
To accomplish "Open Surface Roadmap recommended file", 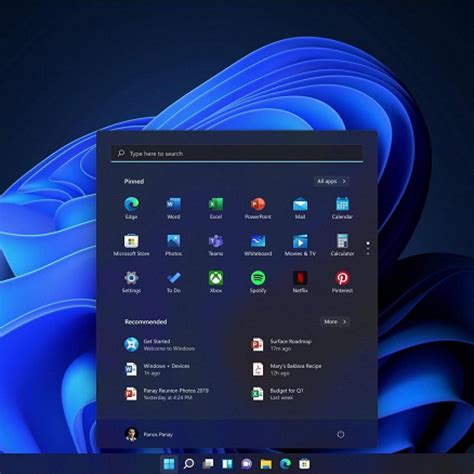I will click(x=282, y=345).
